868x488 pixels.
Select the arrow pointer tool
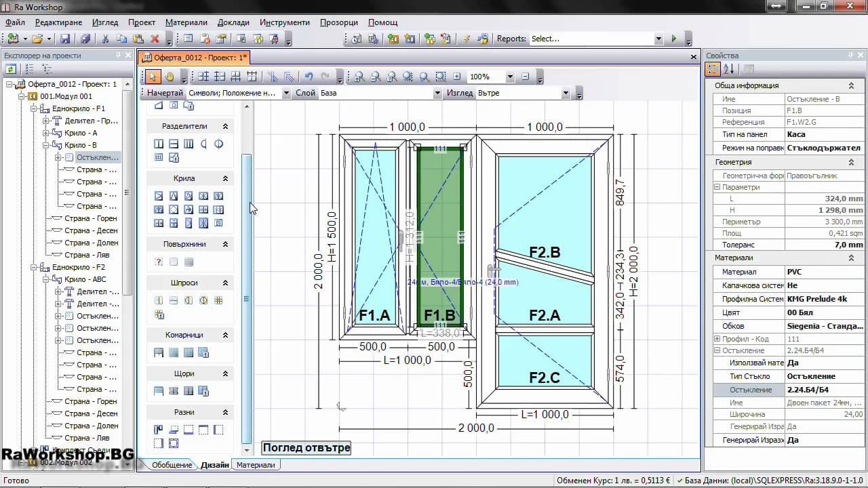153,77
